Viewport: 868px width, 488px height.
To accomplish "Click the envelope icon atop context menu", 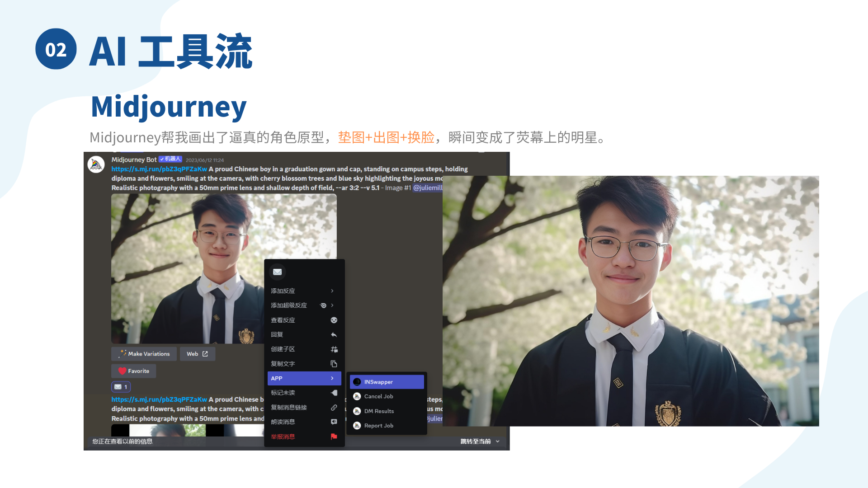I will point(278,272).
